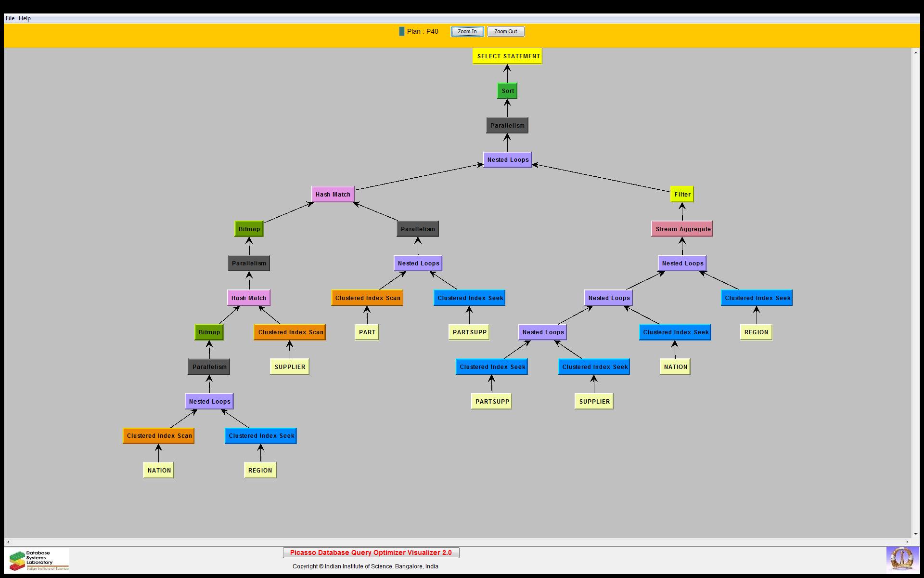Click the vertical scrollbar down arrow
The image size is (924, 578).
915,534
